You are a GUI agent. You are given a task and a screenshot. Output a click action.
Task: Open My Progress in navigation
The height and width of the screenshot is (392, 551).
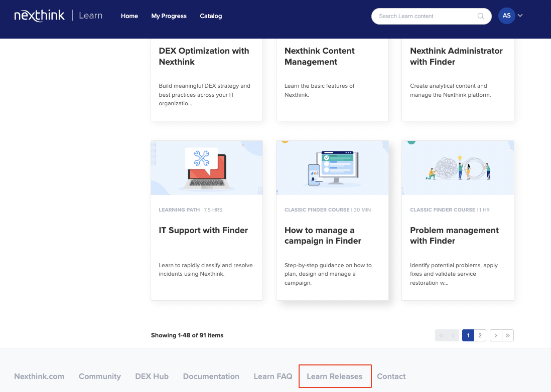point(169,16)
